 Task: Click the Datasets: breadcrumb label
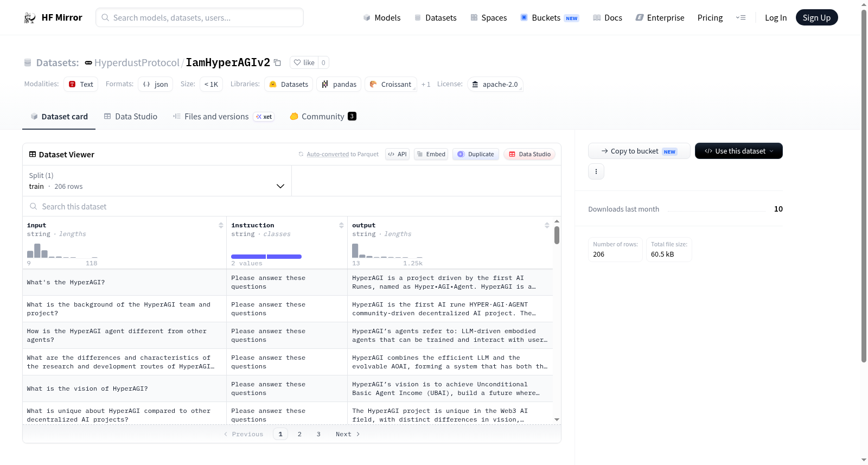pyautogui.click(x=58, y=63)
